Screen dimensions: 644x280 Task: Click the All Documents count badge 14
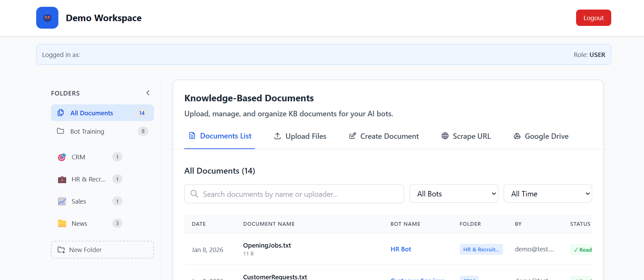142,113
